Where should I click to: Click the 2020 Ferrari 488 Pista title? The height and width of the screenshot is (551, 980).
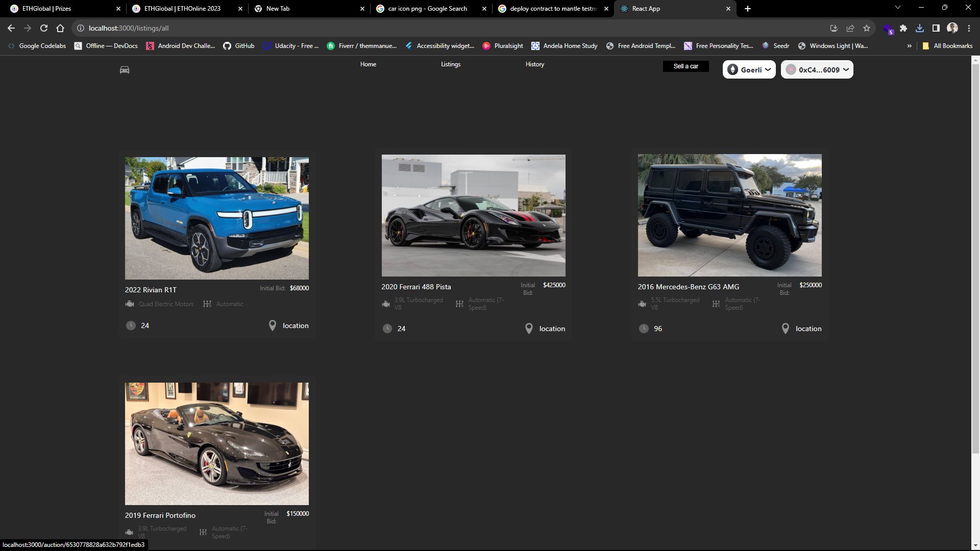click(416, 287)
